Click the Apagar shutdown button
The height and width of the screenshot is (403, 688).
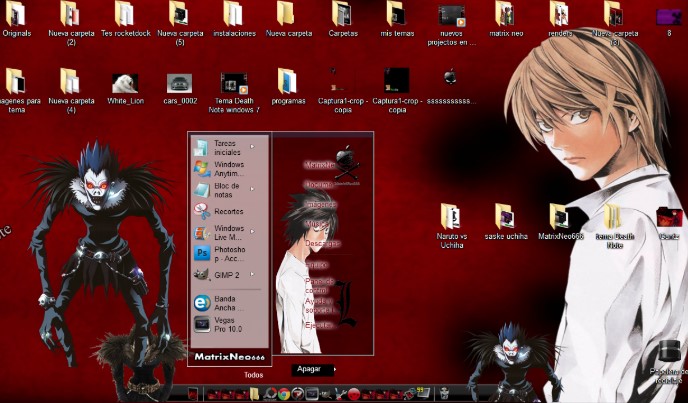(x=309, y=369)
